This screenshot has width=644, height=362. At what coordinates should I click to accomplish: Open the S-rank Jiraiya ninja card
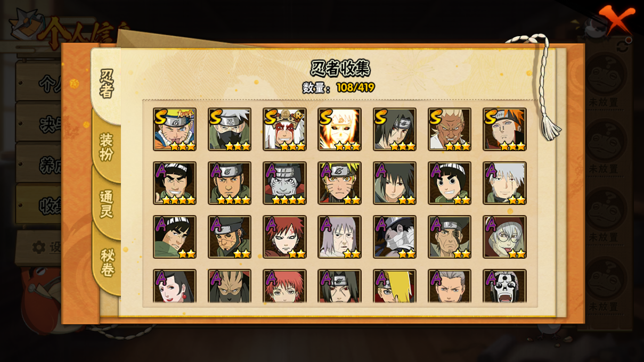[x=284, y=129]
